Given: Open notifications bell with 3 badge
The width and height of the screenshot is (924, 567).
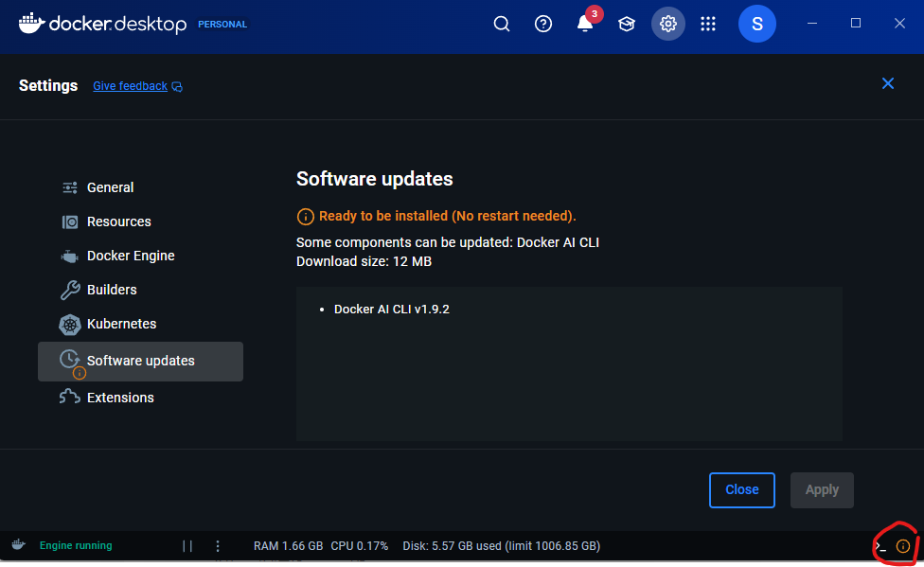Looking at the screenshot, I should 585,23.
